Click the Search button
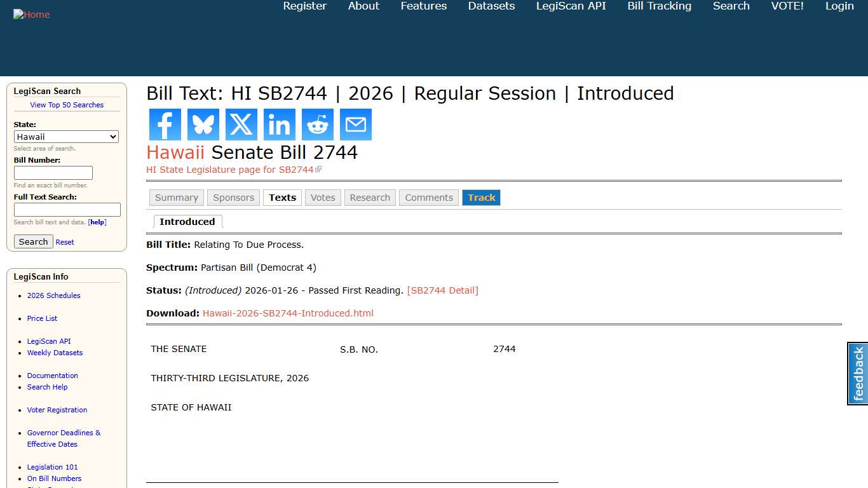 33,241
